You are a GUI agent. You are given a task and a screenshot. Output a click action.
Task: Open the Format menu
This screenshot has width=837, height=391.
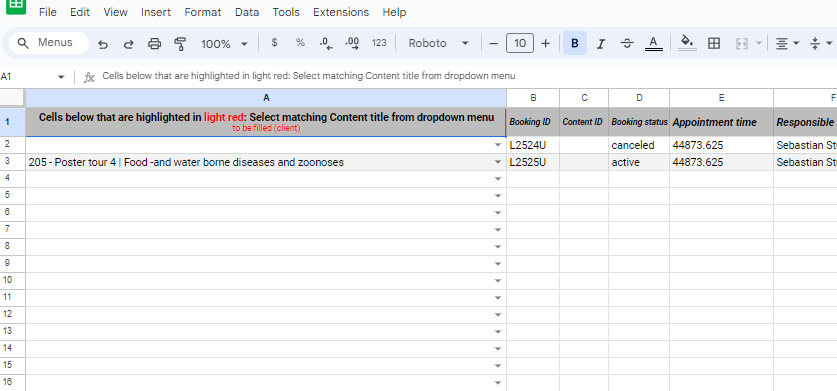tap(203, 12)
